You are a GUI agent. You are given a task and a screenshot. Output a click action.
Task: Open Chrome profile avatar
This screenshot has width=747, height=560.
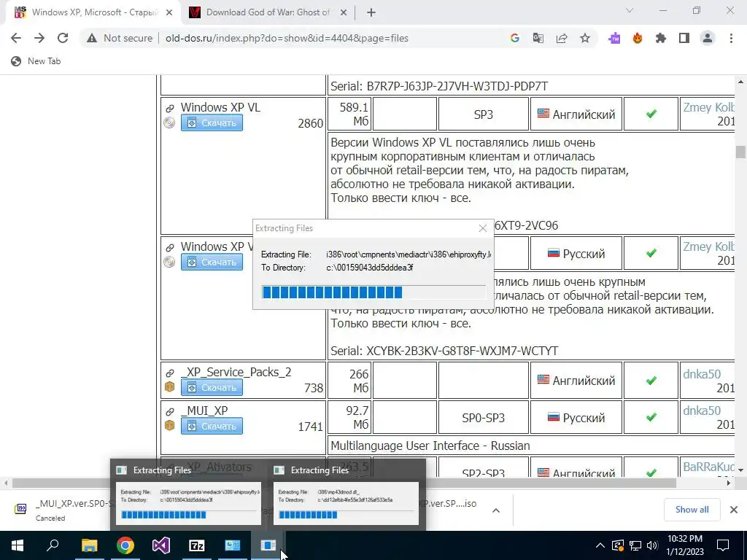click(708, 38)
